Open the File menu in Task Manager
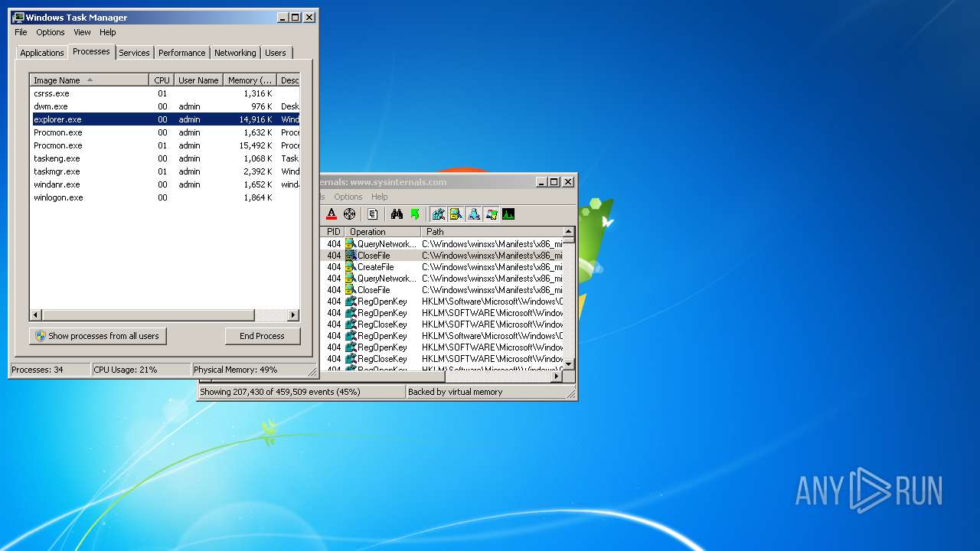This screenshot has height=551, width=980. coord(21,32)
